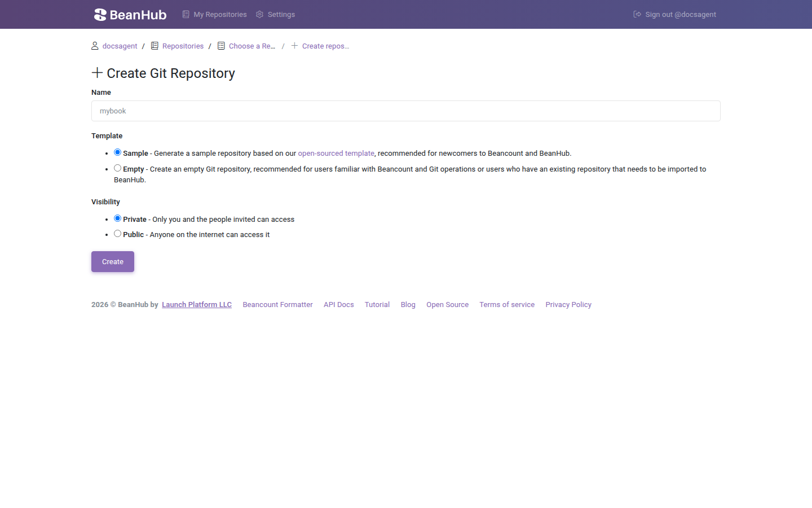812x508 pixels.
Task: Click the sign out arrow icon
Action: point(637,14)
